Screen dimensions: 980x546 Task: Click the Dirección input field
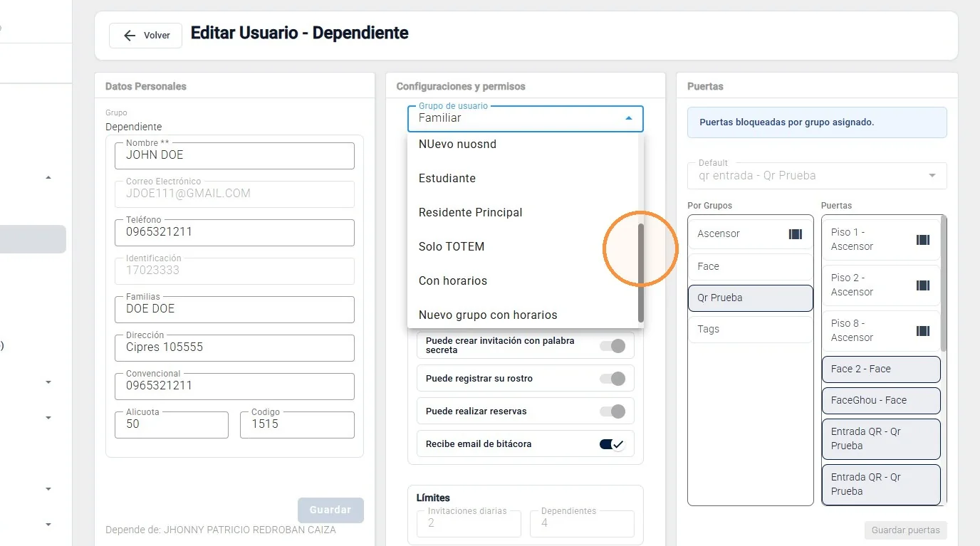coord(234,348)
